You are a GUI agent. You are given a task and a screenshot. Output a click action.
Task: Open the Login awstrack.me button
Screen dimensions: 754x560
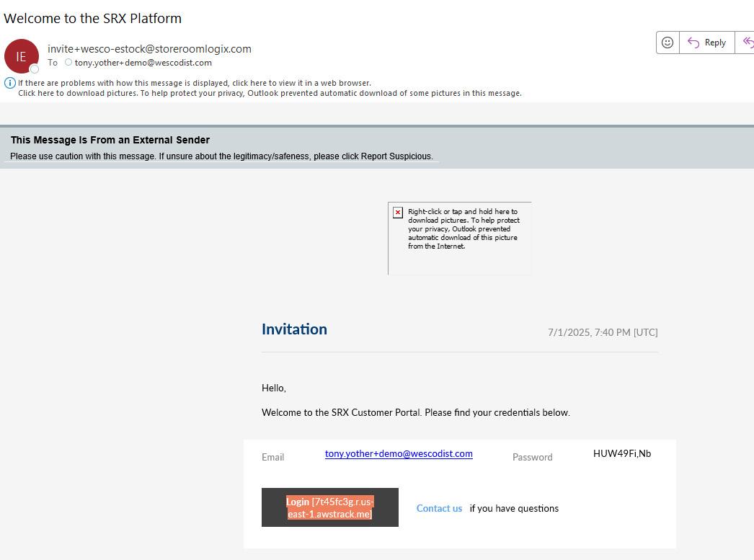pos(330,507)
